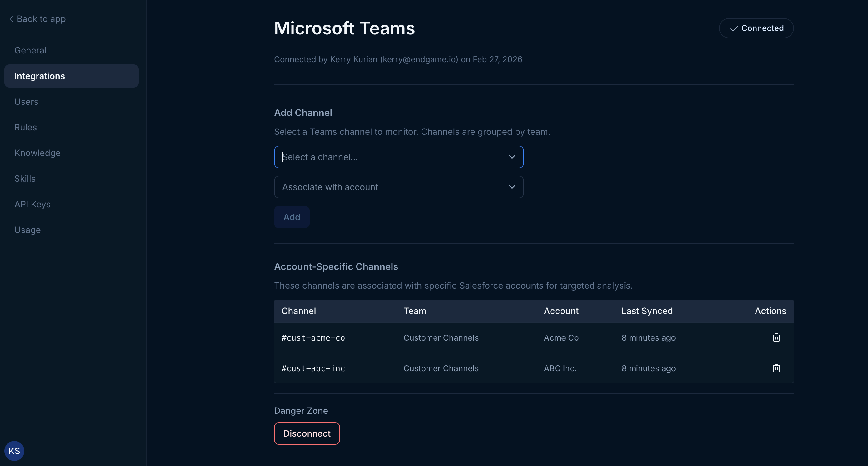
Task: Open the 'Select a channel' dropdown
Action: click(x=399, y=157)
